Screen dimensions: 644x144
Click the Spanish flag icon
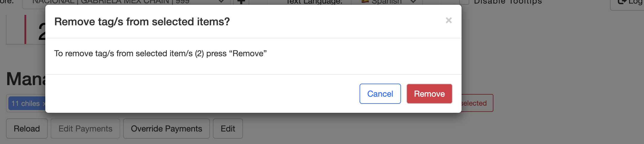(365, 1)
